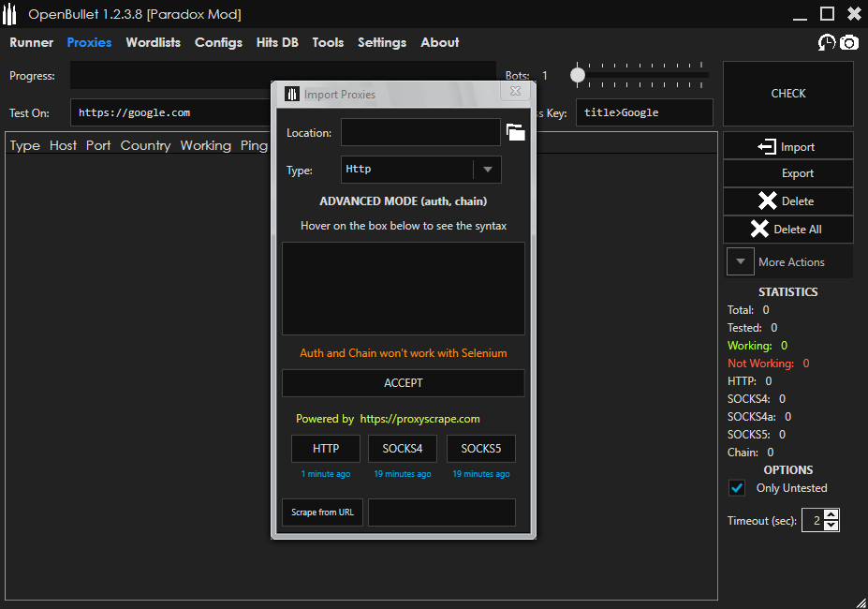Click the HTTP proxyscrape button

326,448
